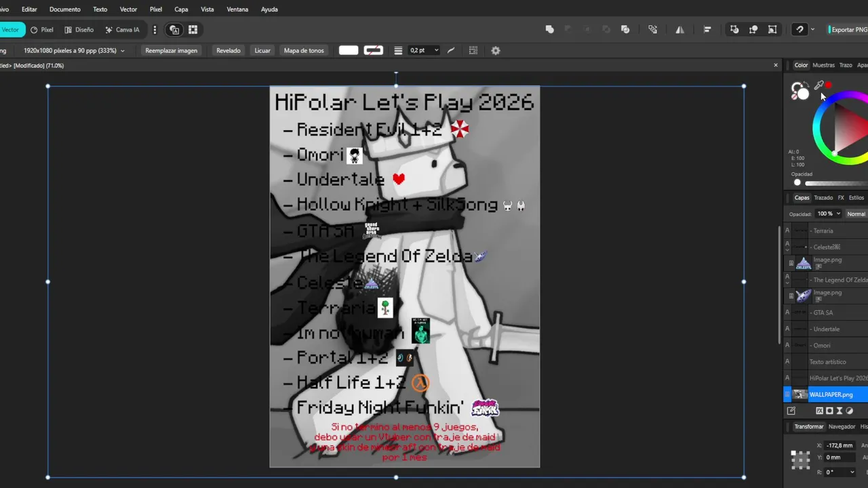Open the studio more-options vertical dots
The height and width of the screenshot is (488, 868).
pos(155,30)
